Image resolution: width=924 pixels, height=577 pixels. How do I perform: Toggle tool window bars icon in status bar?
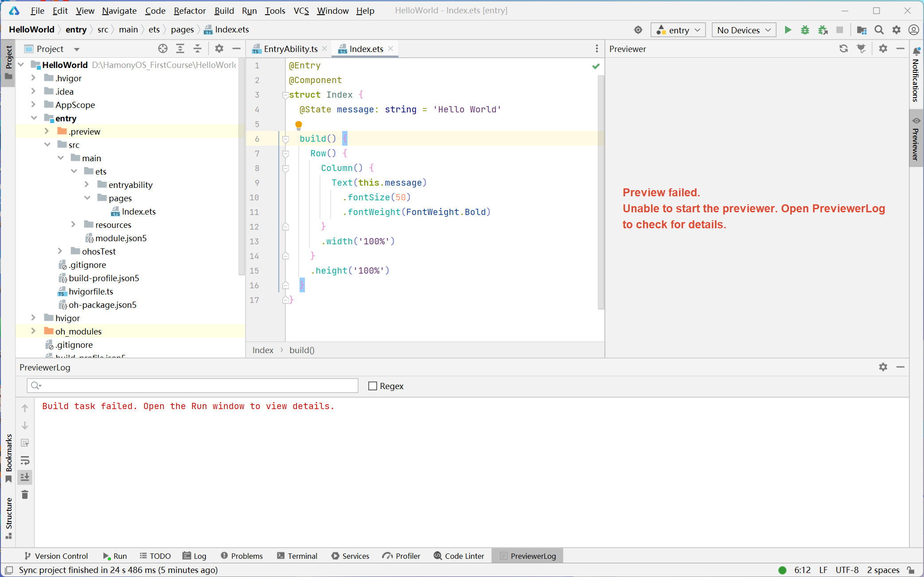pos(9,570)
